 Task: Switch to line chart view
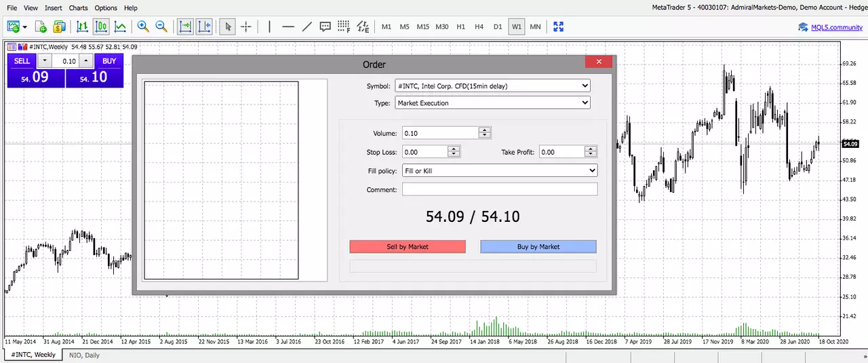point(120,27)
